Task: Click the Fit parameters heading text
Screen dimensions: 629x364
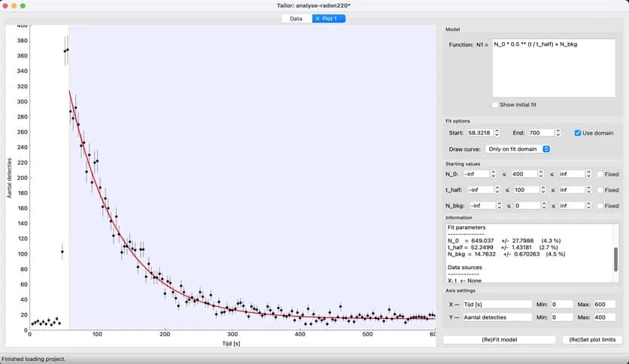Action: click(x=466, y=227)
